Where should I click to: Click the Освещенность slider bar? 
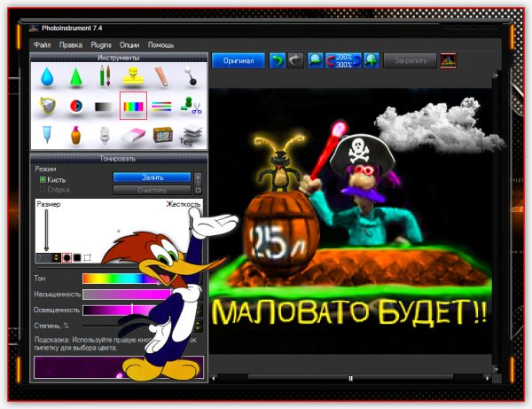pyautogui.click(x=119, y=310)
